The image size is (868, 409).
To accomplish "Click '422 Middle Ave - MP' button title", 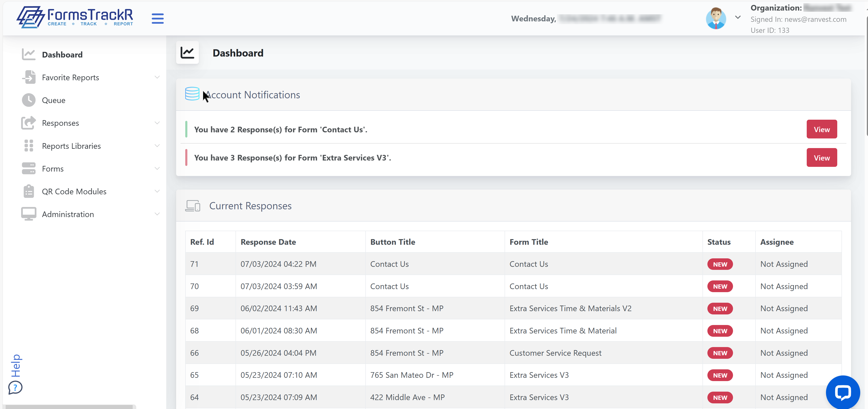I will 407,398.
